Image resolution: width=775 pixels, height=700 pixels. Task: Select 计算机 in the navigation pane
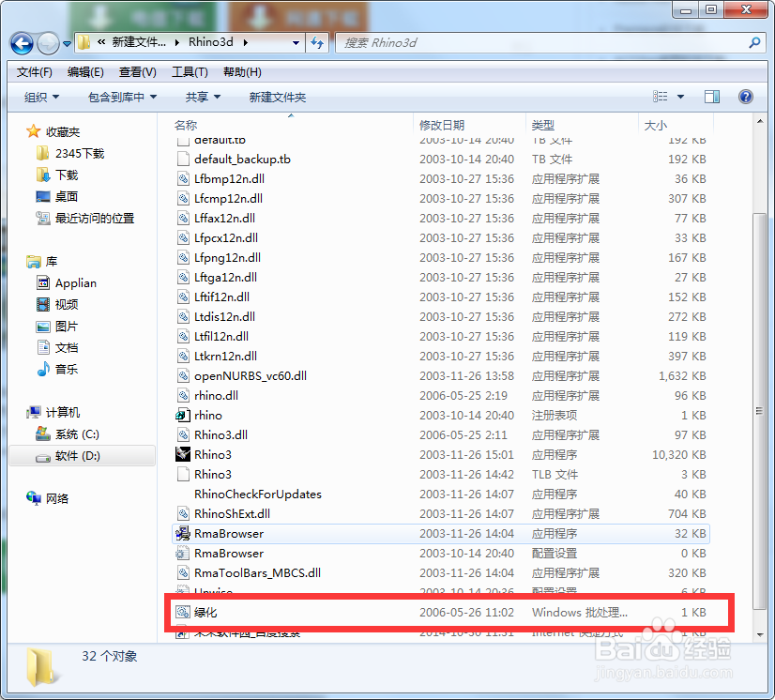coord(62,412)
